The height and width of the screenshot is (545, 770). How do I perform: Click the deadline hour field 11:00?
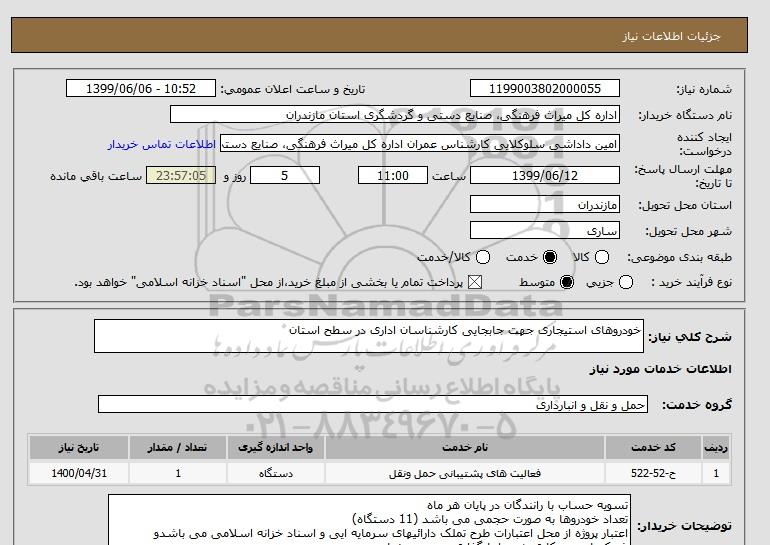[393, 175]
